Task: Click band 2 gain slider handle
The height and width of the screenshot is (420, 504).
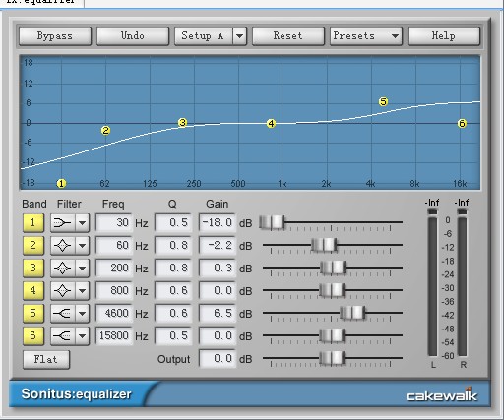Action: 324,245
